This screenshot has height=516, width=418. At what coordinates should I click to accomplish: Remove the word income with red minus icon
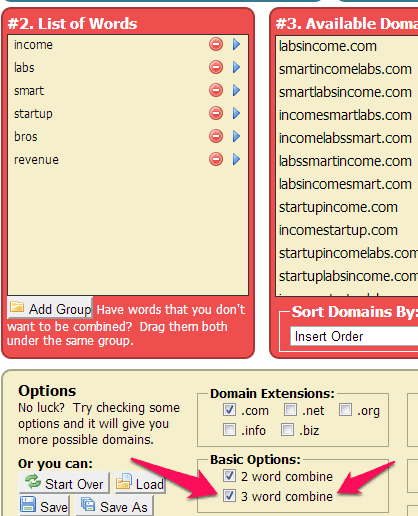pyautogui.click(x=216, y=44)
